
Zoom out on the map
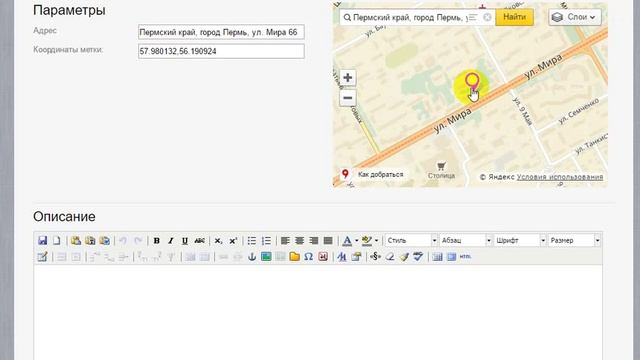(x=348, y=98)
